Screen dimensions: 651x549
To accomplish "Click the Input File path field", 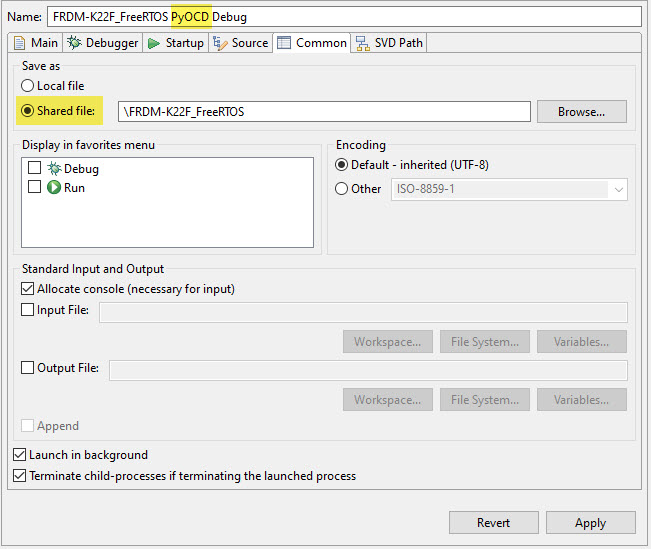I will (x=363, y=312).
